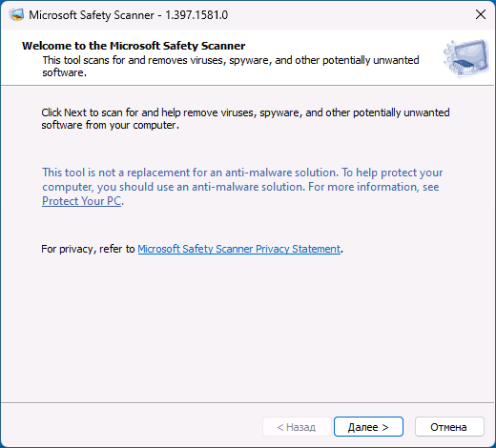Close the Microsoft Safety Scanner window
Image resolution: width=496 pixels, height=448 pixels.
click(481, 14)
